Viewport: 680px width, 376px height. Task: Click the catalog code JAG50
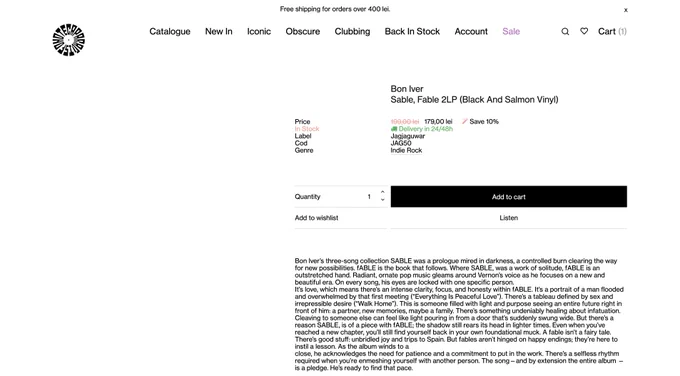tap(401, 143)
